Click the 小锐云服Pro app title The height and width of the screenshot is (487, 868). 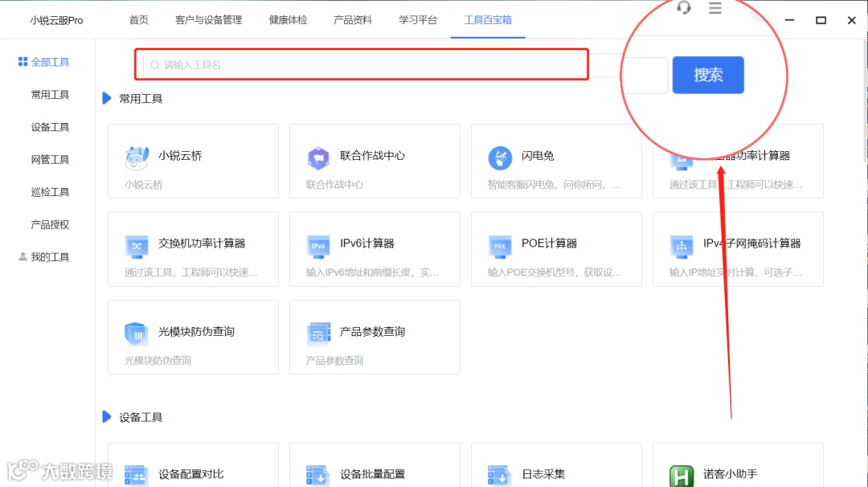(56, 20)
